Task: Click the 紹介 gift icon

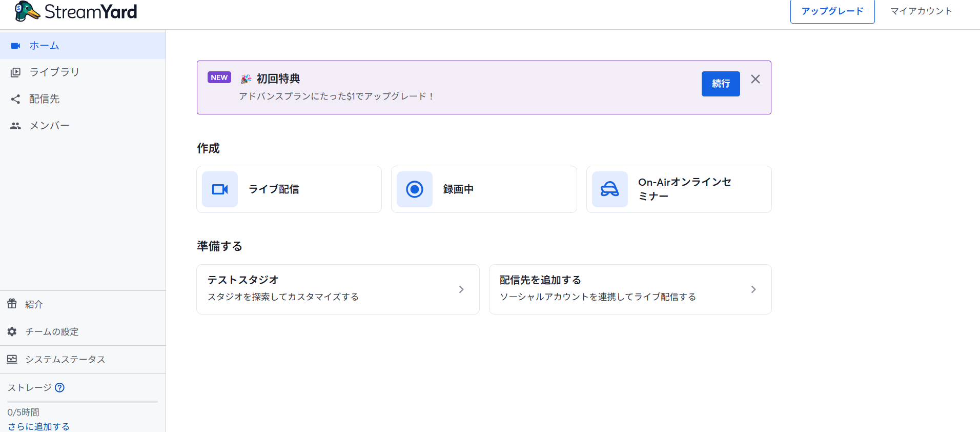Action: click(x=12, y=304)
